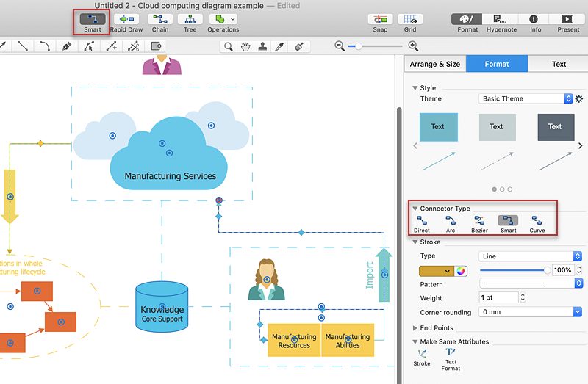The image size is (588, 384).
Task: Switch to the Arrange & Size tab
Action: (434, 64)
